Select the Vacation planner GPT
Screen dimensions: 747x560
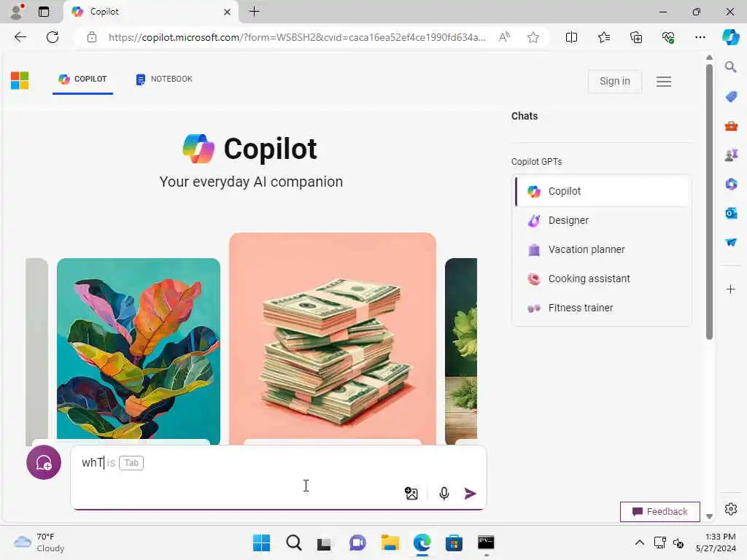point(602,249)
